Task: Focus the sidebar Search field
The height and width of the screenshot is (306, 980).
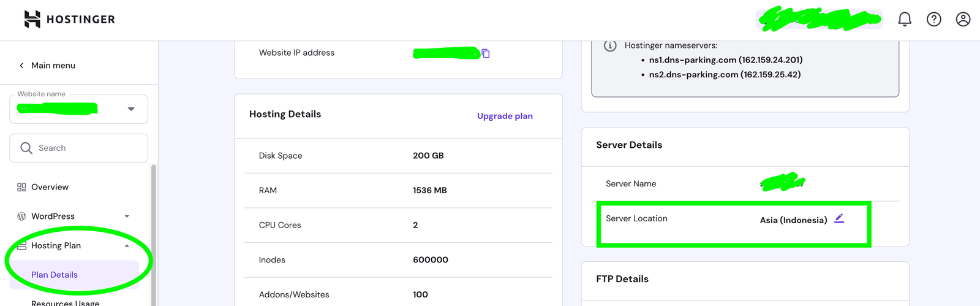Action: coord(78,148)
